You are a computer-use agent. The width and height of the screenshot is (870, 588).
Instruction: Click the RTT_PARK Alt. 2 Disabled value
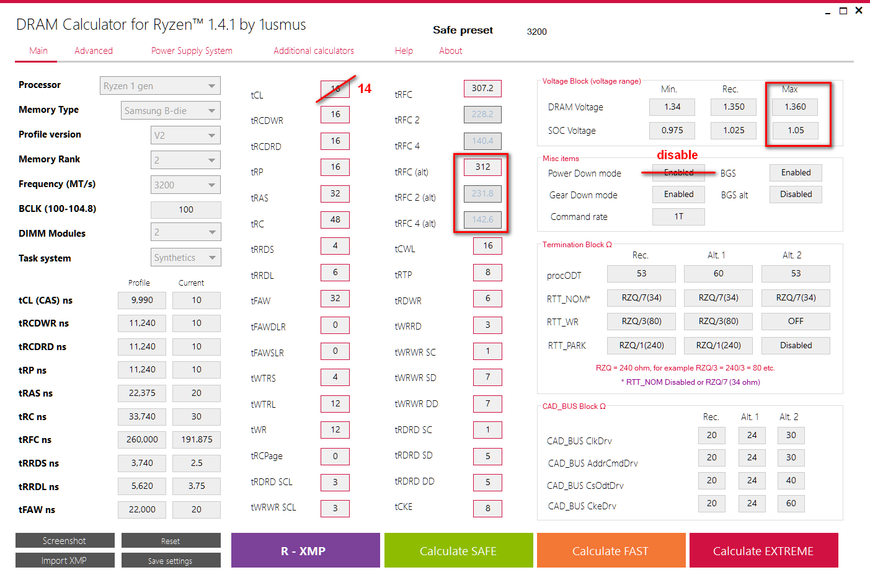[796, 346]
